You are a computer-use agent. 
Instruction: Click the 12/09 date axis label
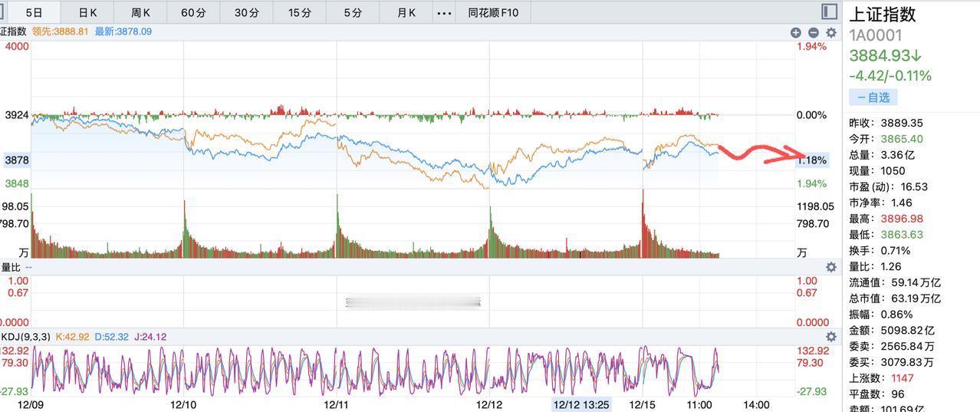tap(30, 404)
